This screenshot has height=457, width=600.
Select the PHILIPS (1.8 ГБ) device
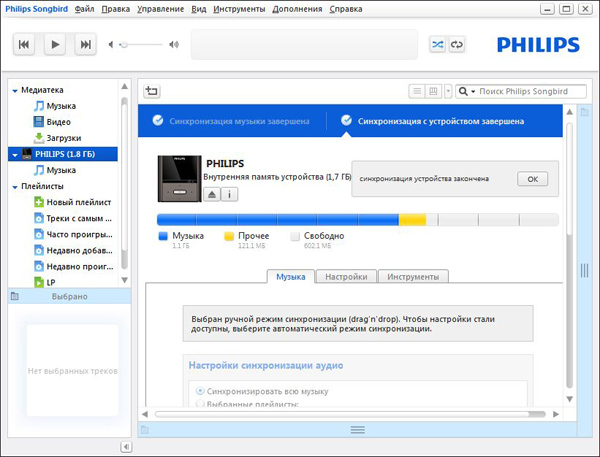point(63,154)
